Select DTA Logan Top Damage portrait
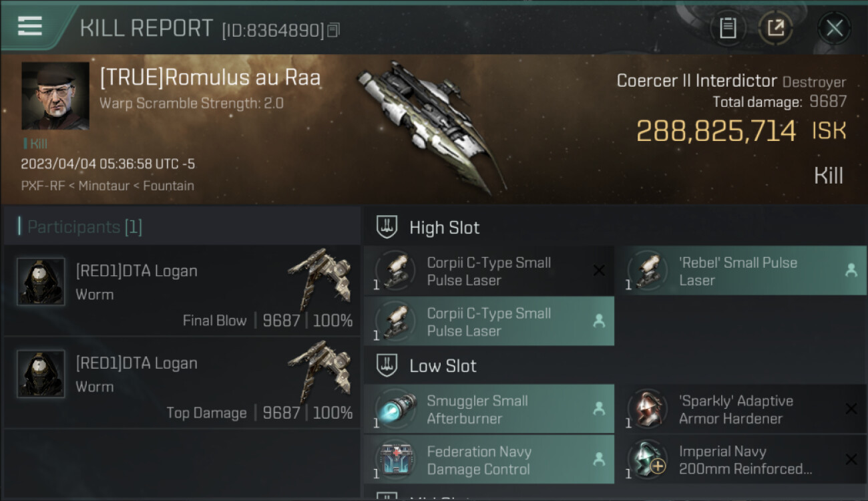This screenshot has width=868, height=501. pyautogui.click(x=41, y=373)
